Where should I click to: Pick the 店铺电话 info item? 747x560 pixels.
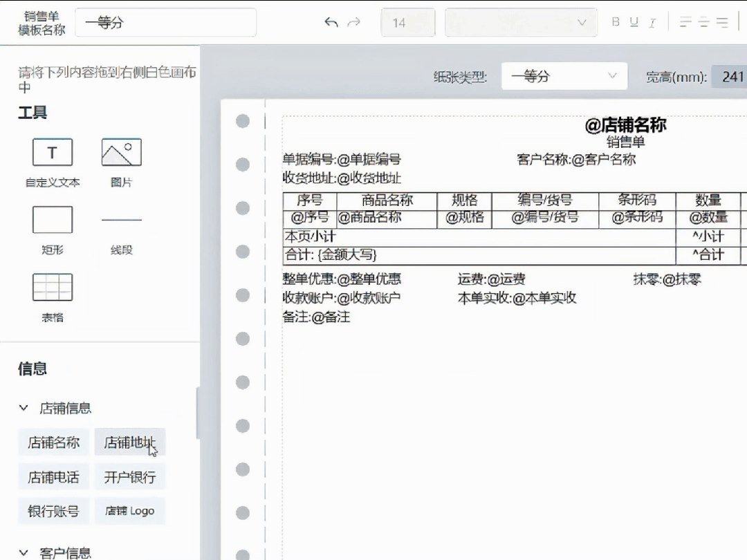53,477
